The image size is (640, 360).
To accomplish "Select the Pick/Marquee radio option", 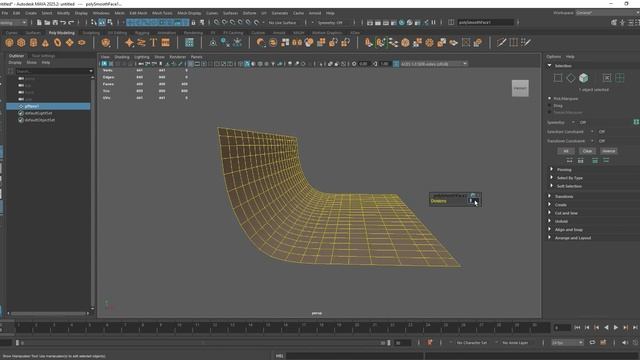I will tap(549, 98).
